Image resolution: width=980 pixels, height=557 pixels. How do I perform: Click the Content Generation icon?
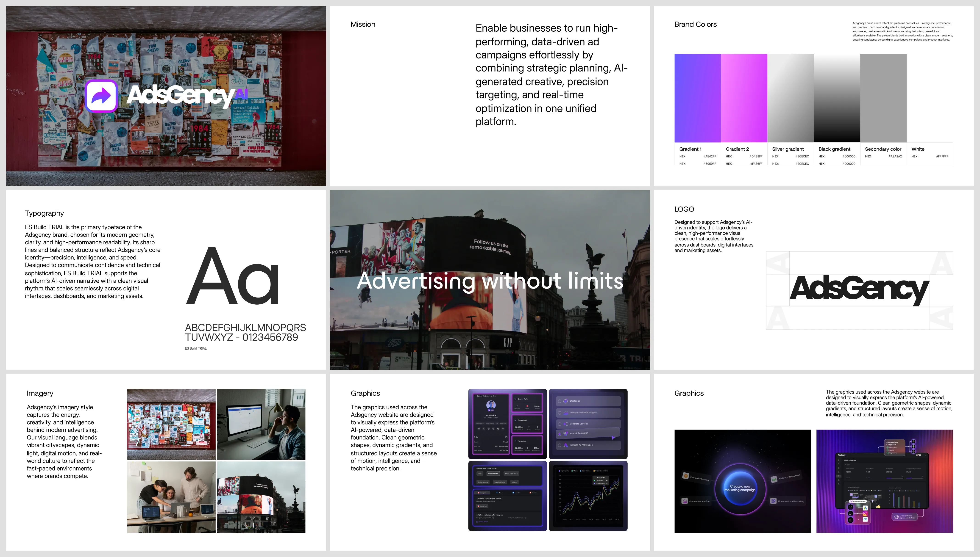[685, 501]
